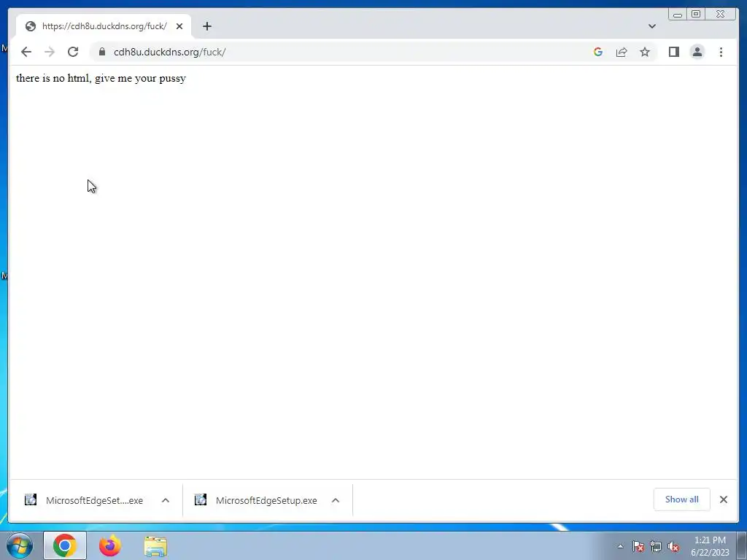Show hidden system tray icons
The height and width of the screenshot is (560, 747).
[x=620, y=546]
